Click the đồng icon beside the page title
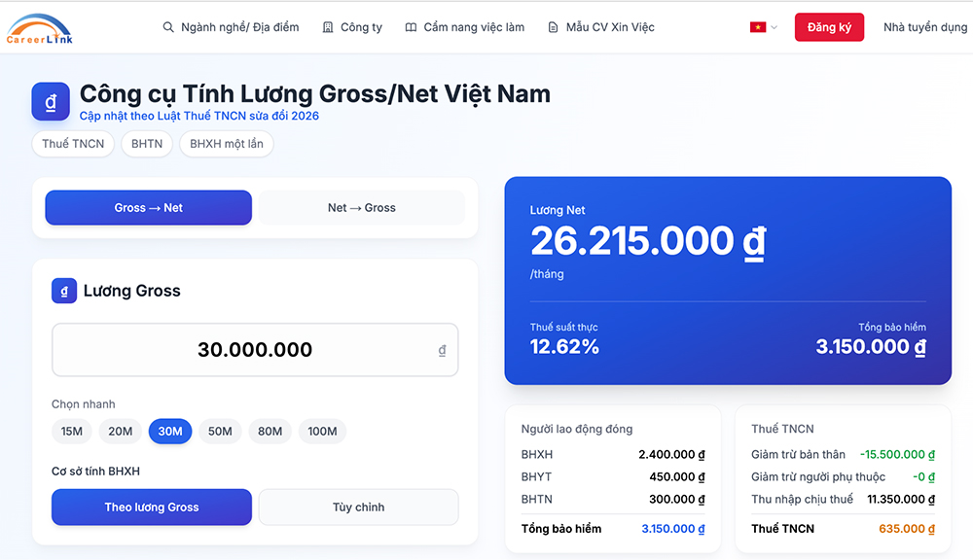 pyautogui.click(x=51, y=101)
